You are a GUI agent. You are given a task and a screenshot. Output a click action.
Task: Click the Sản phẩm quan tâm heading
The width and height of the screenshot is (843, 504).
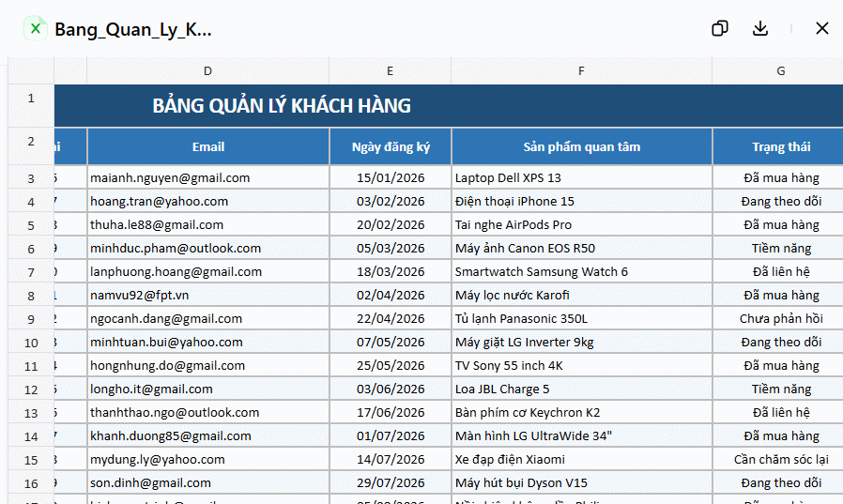coord(582,146)
